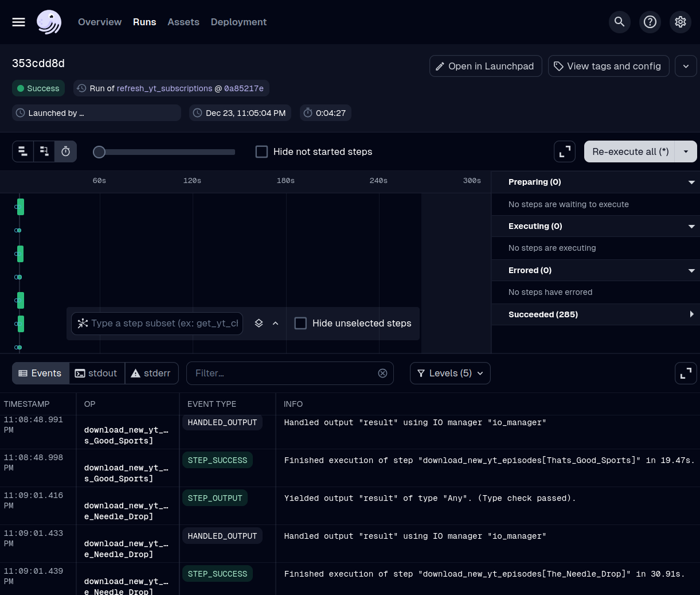This screenshot has height=595, width=700.
Task: Go to the Assets navigation tab
Action: point(183,22)
